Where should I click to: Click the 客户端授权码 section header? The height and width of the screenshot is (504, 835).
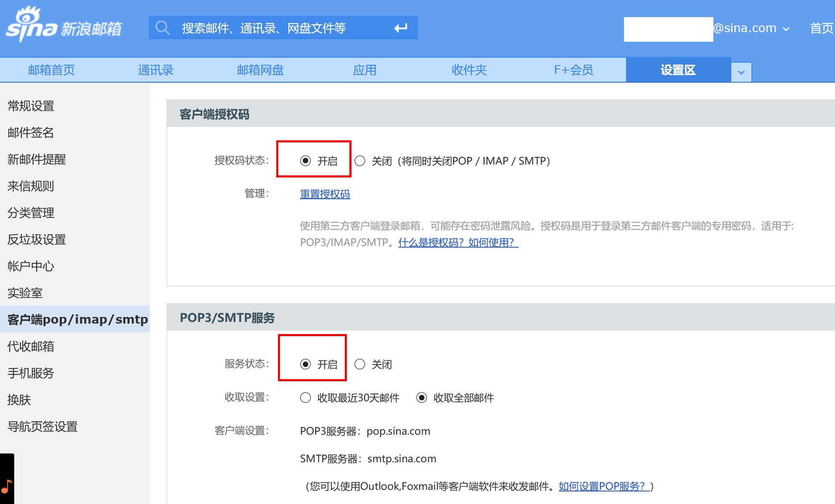point(214,114)
